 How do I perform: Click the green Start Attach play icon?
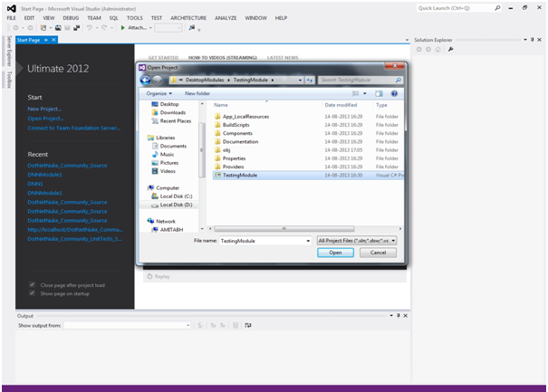[x=122, y=28]
